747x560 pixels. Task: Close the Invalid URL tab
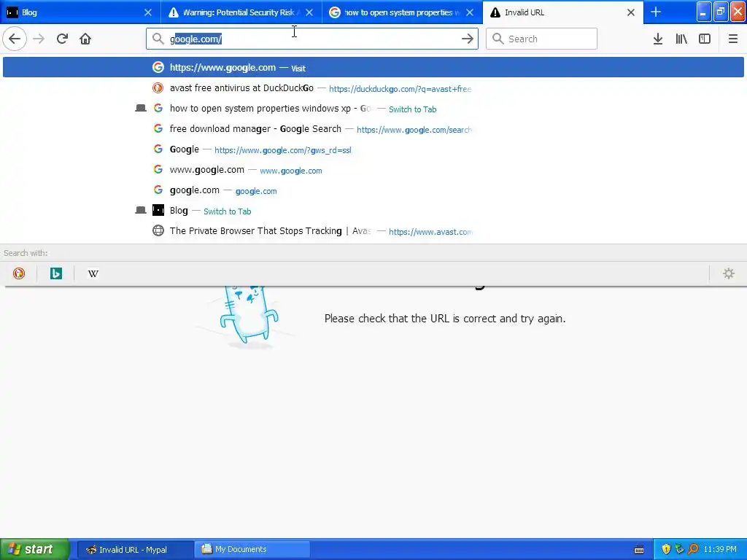pos(631,12)
